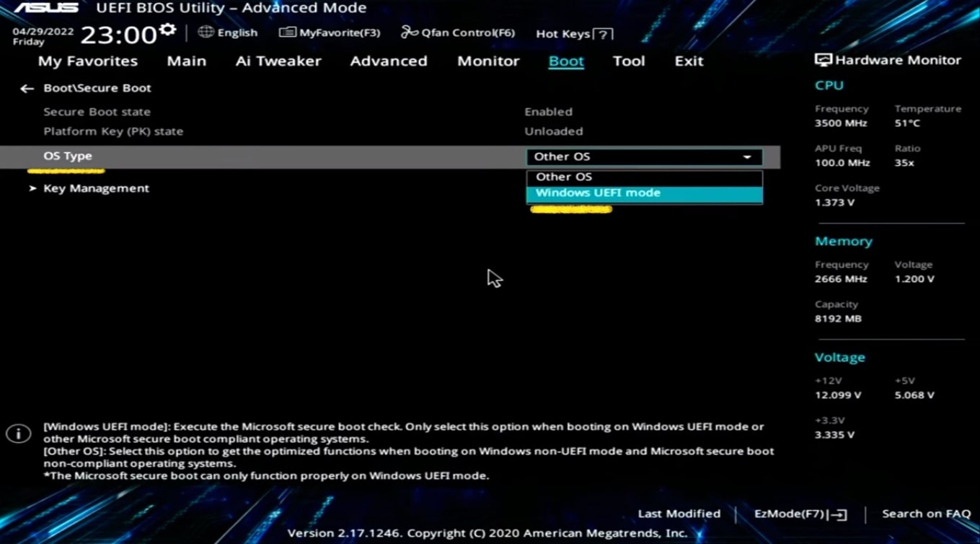Go to the Exit tab
The image size is (980, 544).
689,61
